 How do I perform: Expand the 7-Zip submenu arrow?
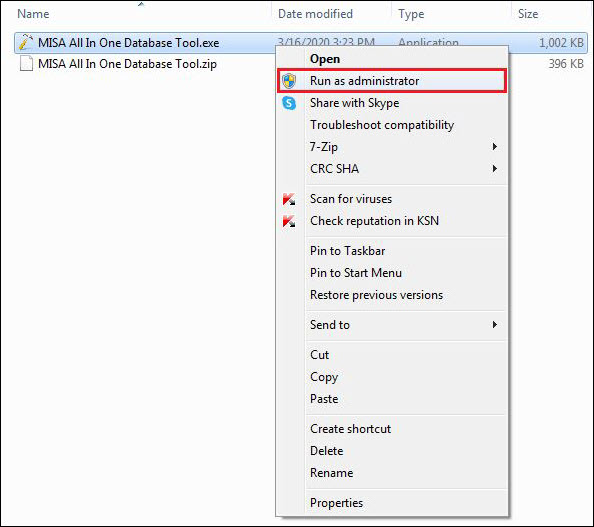pos(494,147)
